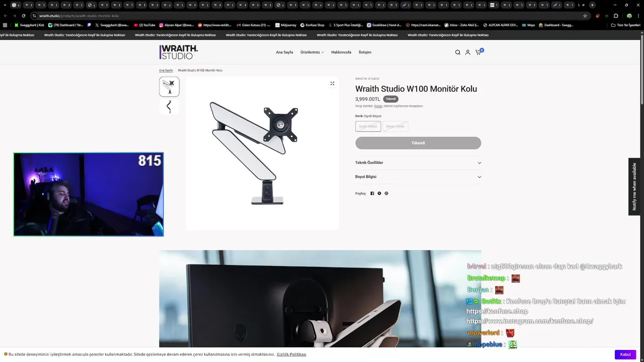
Task: Open Tüm Yer İşaretleri bookmarks folder
Action: pyautogui.click(x=626, y=25)
